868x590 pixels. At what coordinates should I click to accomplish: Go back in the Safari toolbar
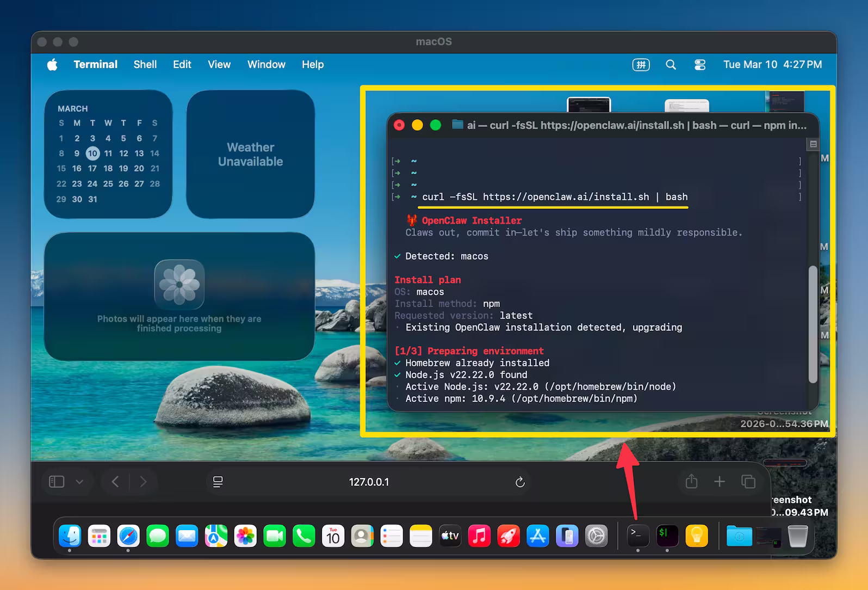point(115,482)
